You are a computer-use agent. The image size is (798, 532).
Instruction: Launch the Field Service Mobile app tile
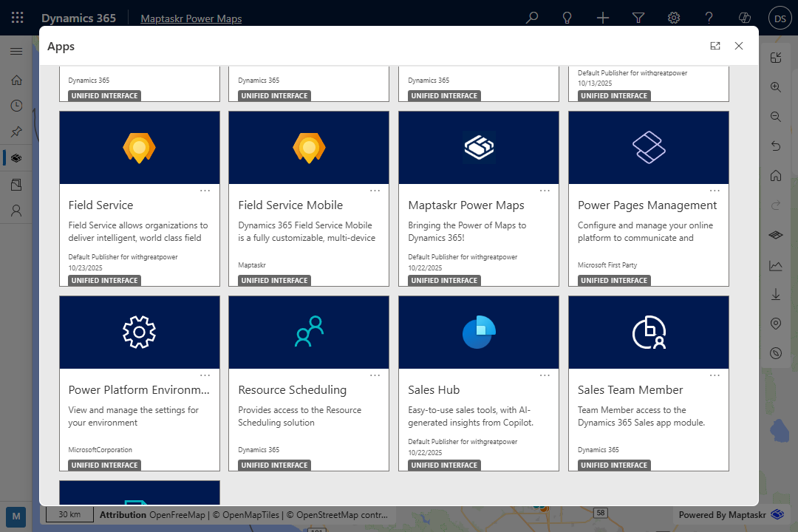pos(309,199)
